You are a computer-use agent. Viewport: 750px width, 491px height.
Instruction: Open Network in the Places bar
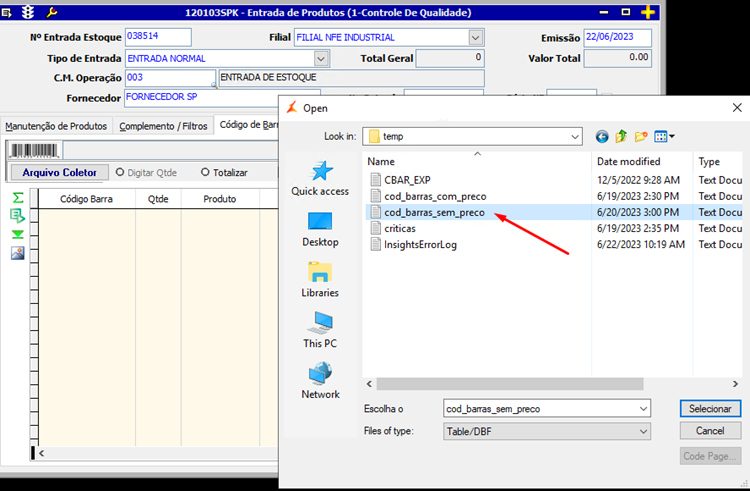point(320,381)
